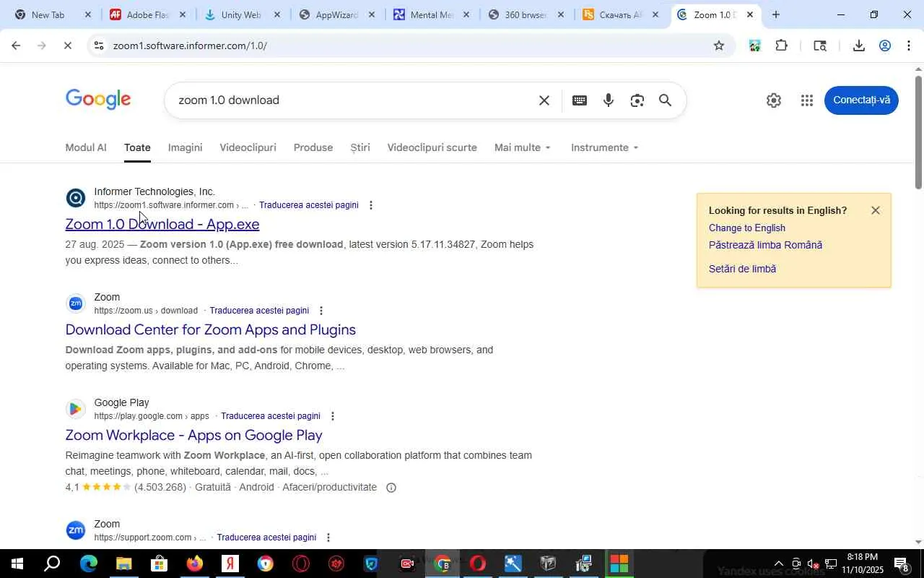Open more options for Informer Technologies result

pyautogui.click(x=371, y=205)
